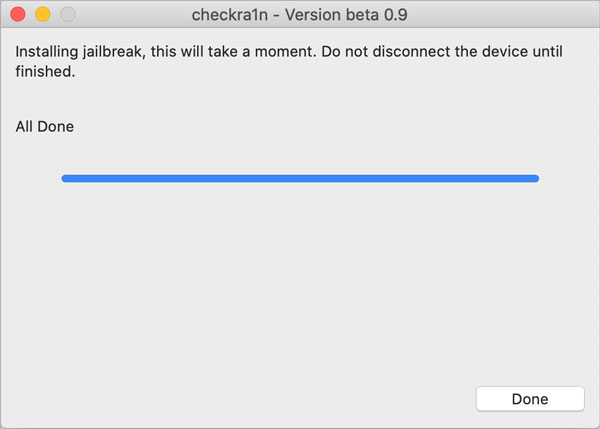
Task: Click the word "checkra1n" in the title bar
Action: pyautogui.click(x=226, y=15)
